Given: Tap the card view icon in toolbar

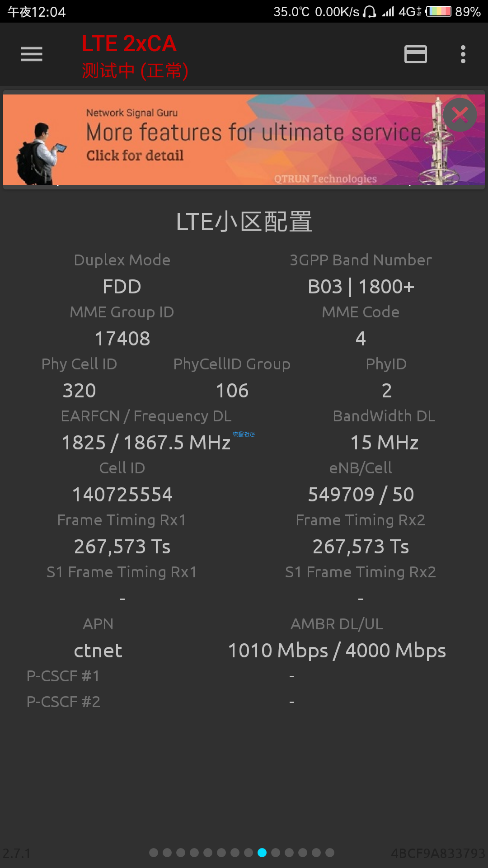Looking at the screenshot, I should click(415, 54).
